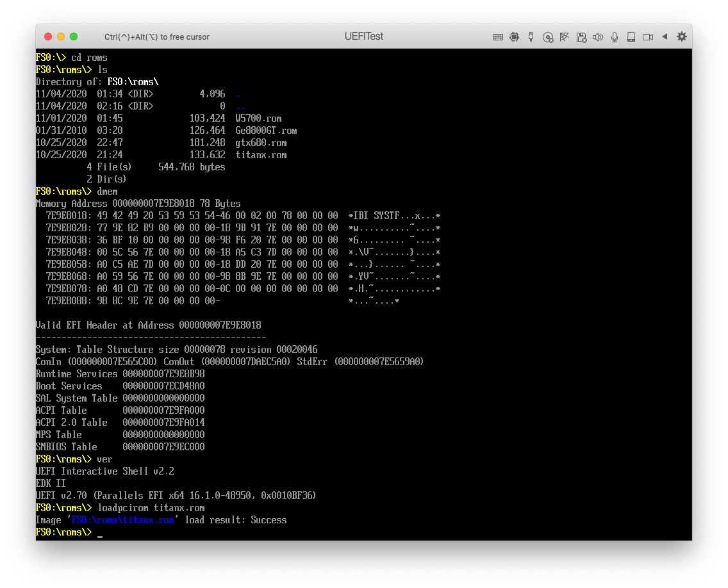Open the network adapter icon
This screenshot has width=728, height=588.
tap(564, 37)
